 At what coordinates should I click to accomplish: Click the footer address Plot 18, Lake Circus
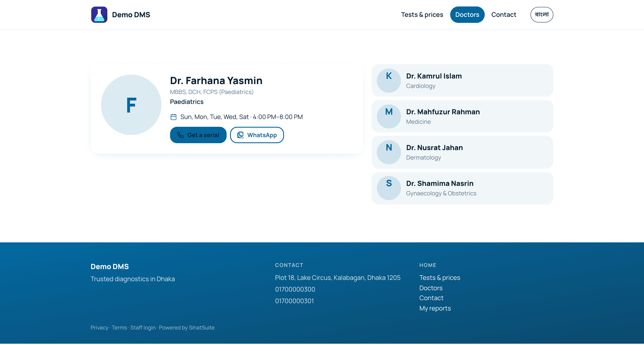click(338, 278)
